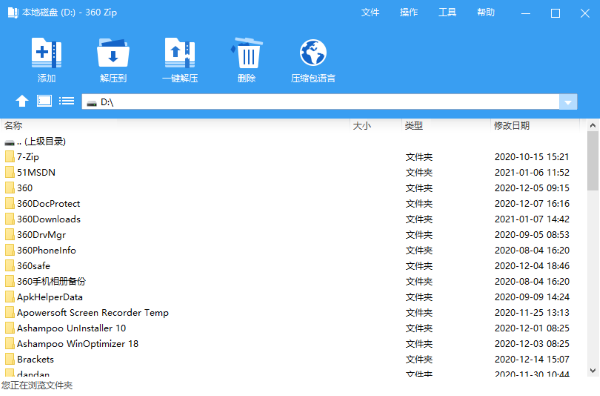
Task: Select the Ashampoo WinOptimizer 18 folder
Action: 78,344
